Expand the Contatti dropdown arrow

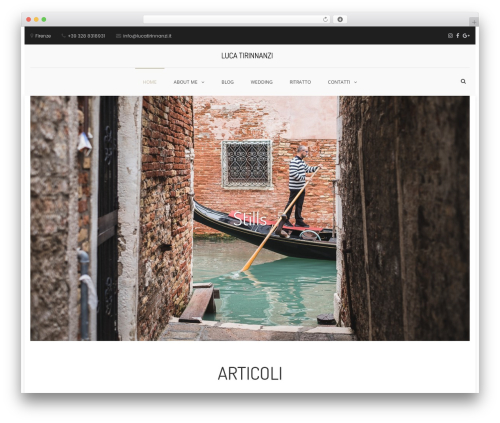point(355,82)
